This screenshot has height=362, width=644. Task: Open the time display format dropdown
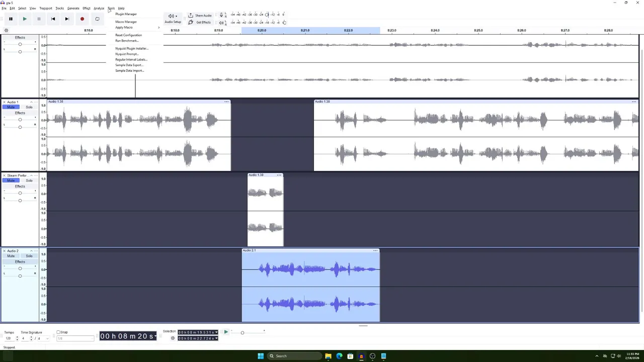pos(154,336)
